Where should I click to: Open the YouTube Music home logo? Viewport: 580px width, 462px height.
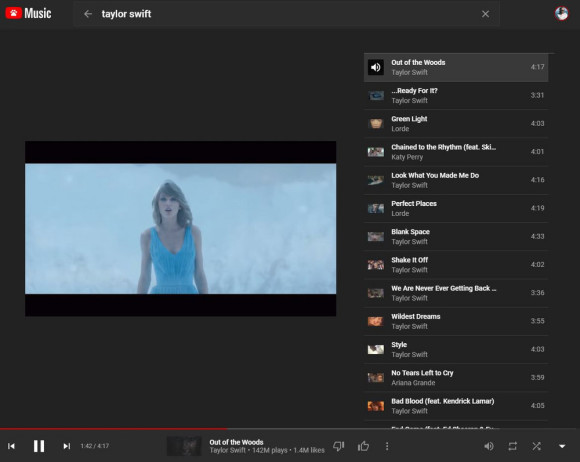pos(28,14)
